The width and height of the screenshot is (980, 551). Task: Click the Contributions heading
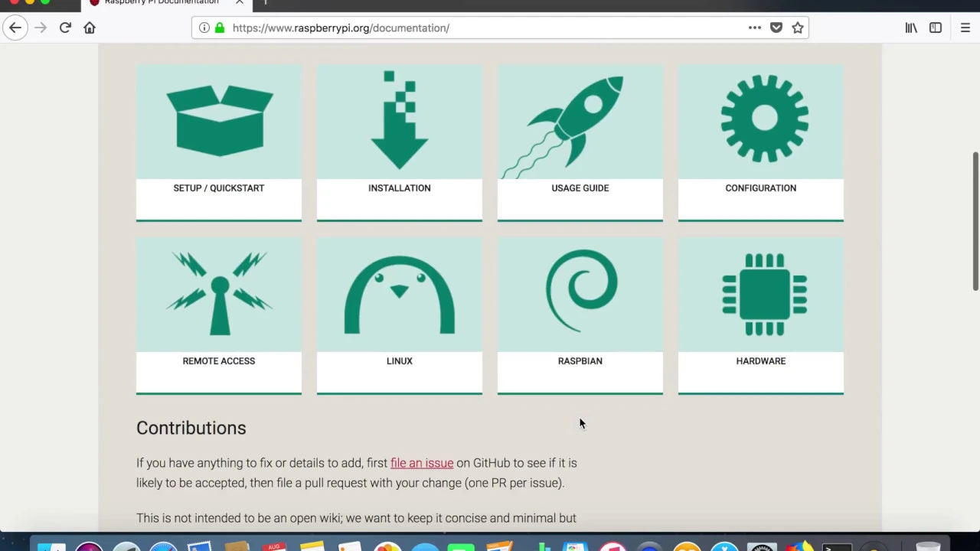pos(191,428)
